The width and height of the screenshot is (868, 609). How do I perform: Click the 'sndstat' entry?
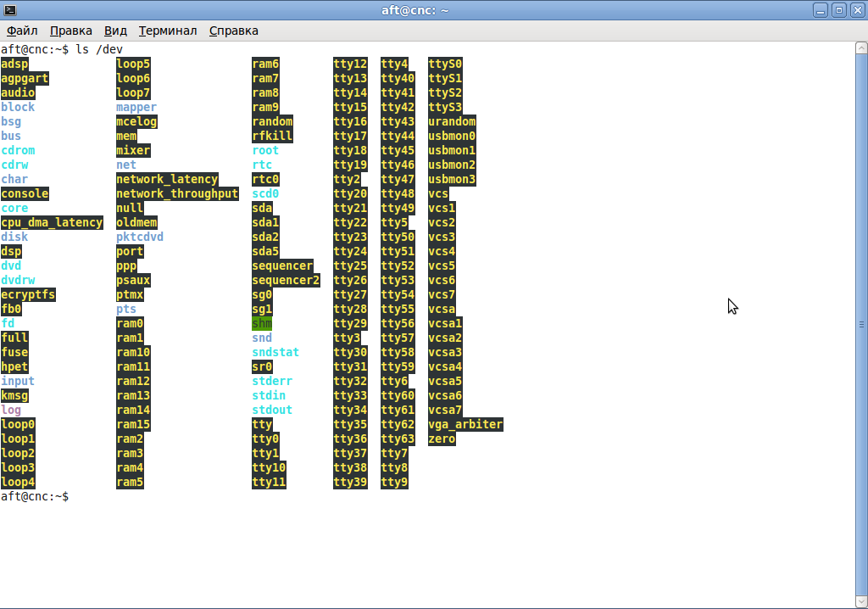(x=275, y=352)
